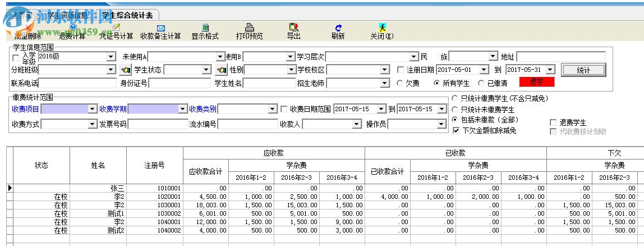The height and width of the screenshot is (246, 644).
Task: Open 打印预览 printer icon
Action: [249, 28]
